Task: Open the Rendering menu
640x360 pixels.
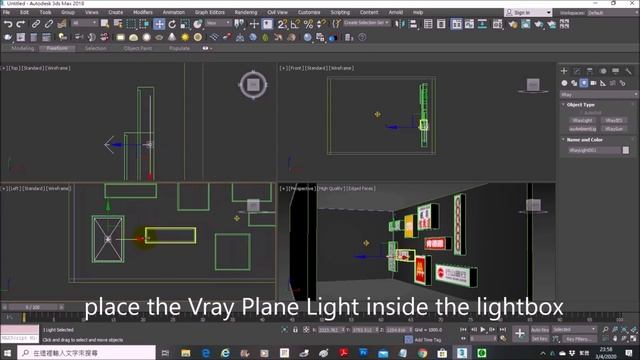Action: point(246,12)
